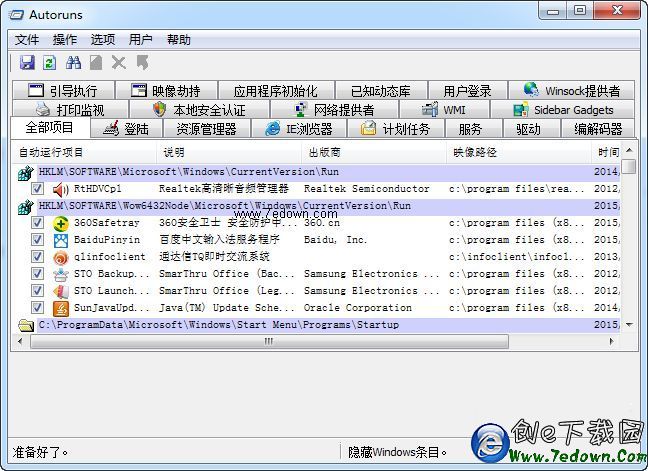
Task: Click the qlinfoclient entry icon
Action: tap(60, 257)
